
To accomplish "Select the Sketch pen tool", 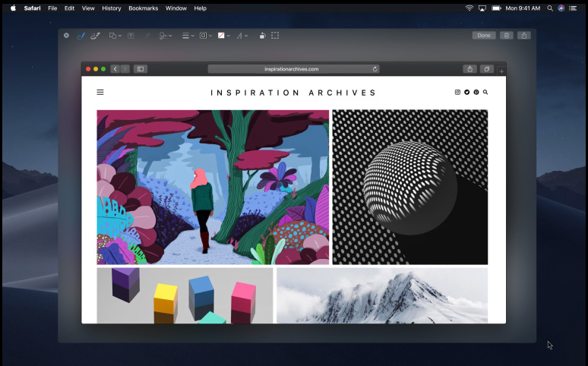I will pyautogui.click(x=81, y=36).
